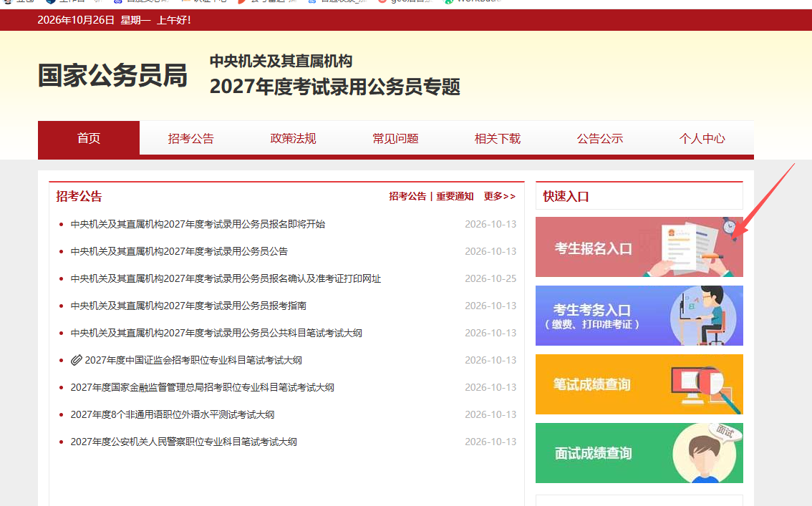Click date 2026-10-25 in announcements list
This screenshot has height=506, width=812.
(490, 278)
